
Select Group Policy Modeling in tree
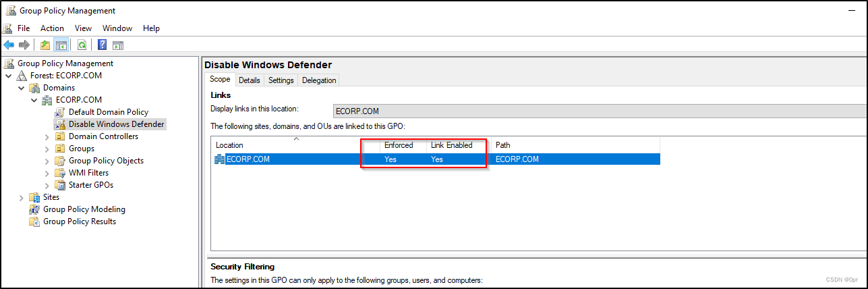point(84,209)
